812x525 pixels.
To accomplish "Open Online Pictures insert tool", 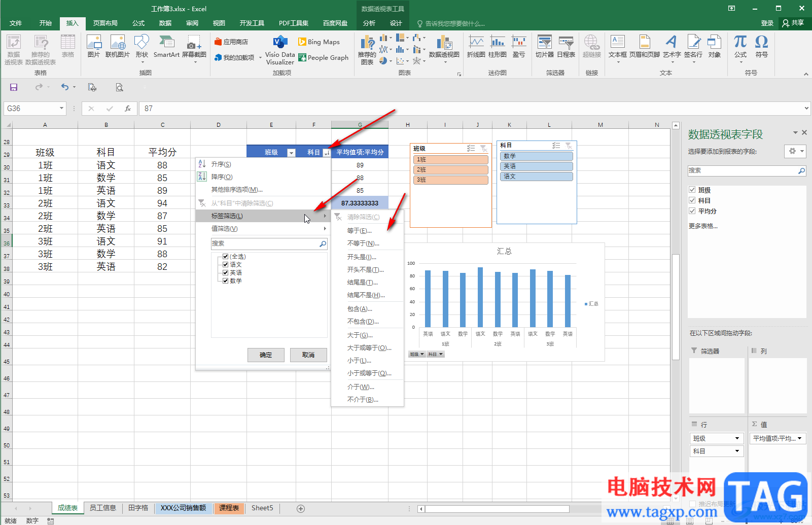I will pos(118,46).
